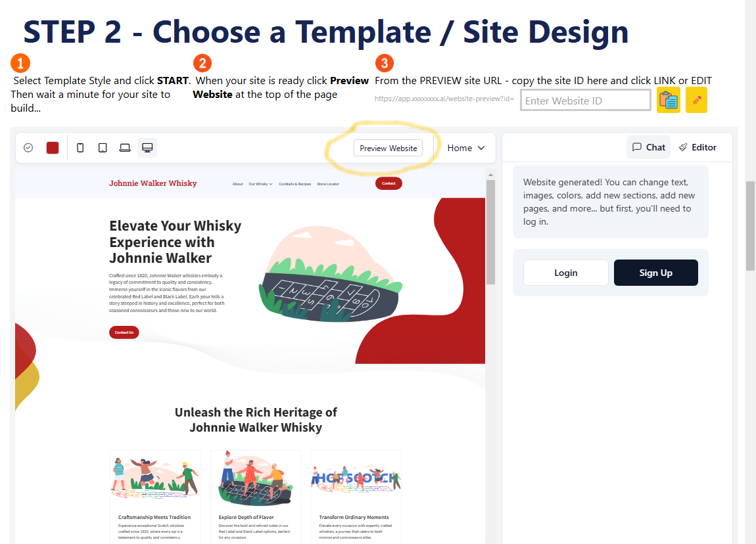756x544 pixels.
Task: Click the Login button
Action: pyautogui.click(x=566, y=273)
